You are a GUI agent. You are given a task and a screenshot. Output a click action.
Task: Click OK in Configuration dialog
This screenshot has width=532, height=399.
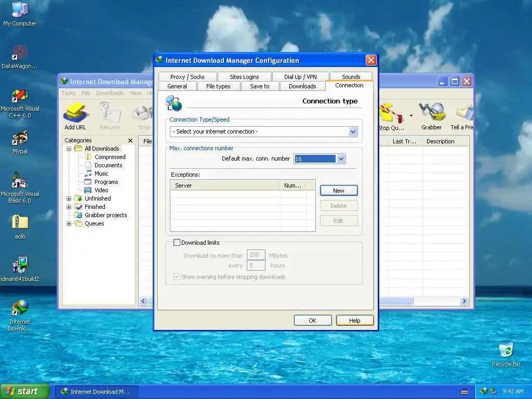point(312,320)
